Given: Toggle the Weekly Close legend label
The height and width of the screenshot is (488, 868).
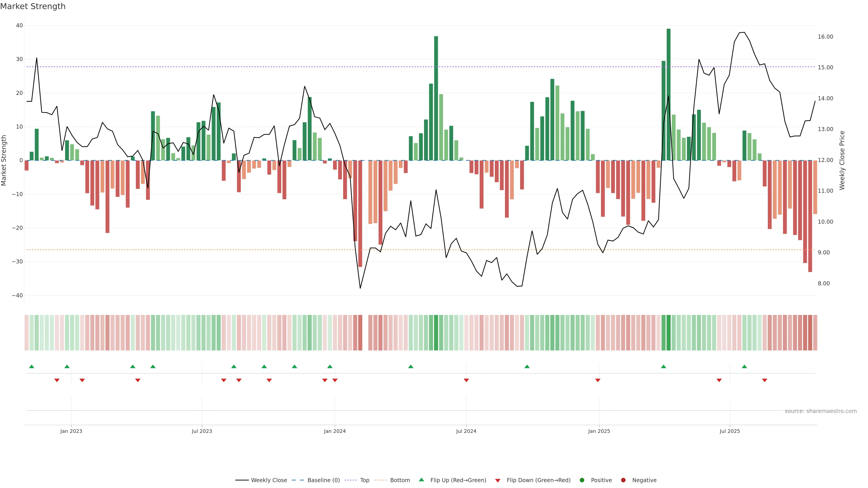Looking at the screenshot, I should pyautogui.click(x=269, y=480).
